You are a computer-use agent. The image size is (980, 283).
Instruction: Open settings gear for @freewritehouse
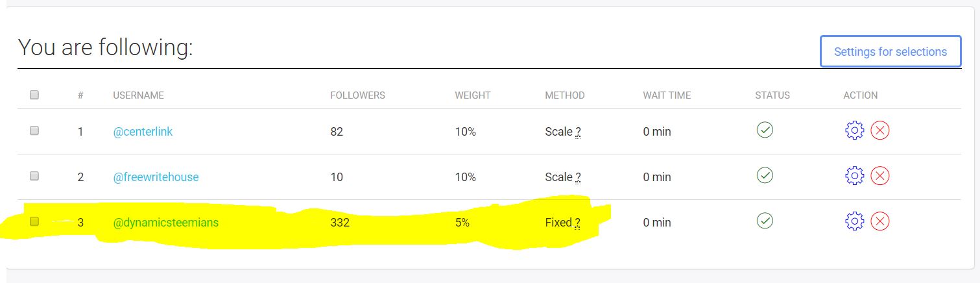855,176
